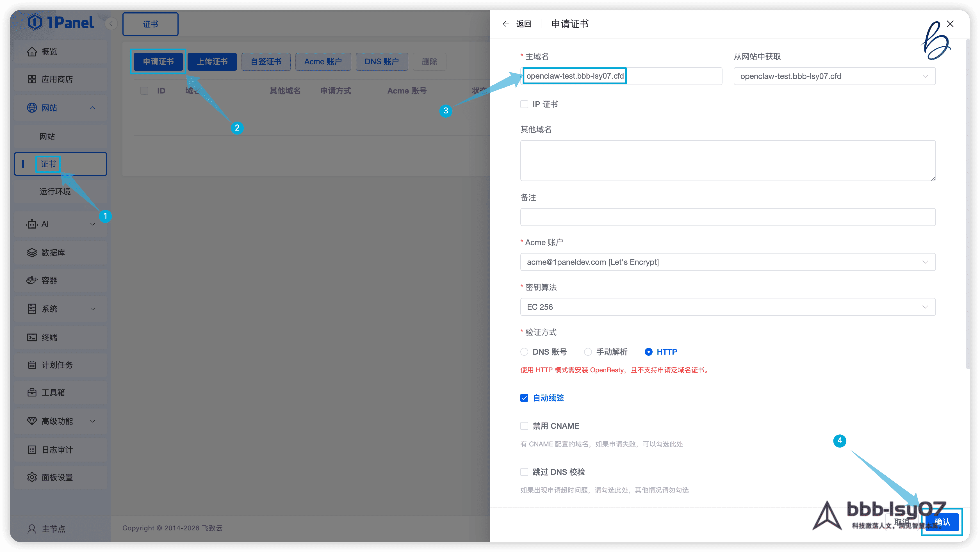The height and width of the screenshot is (552, 980).
Task: Uncheck the 自动续签 checkbox
Action: point(524,398)
